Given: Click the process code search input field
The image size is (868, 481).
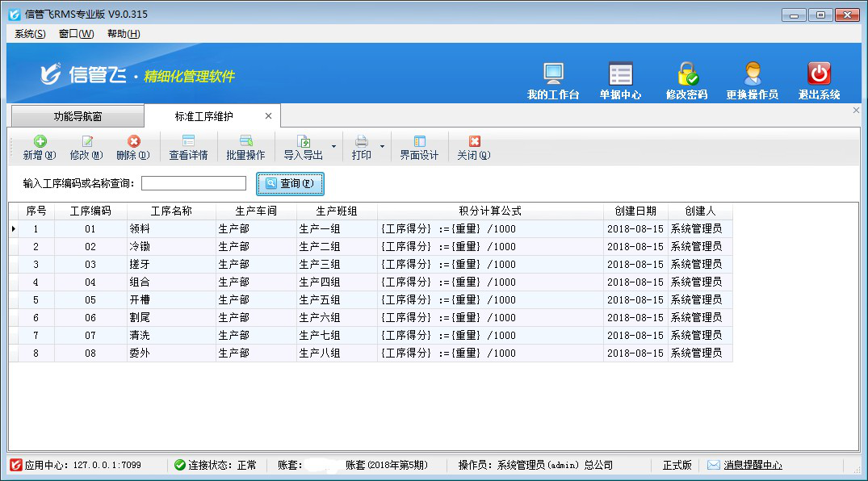Looking at the screenshot, I should pyautogui.click(x=194, y=184).
